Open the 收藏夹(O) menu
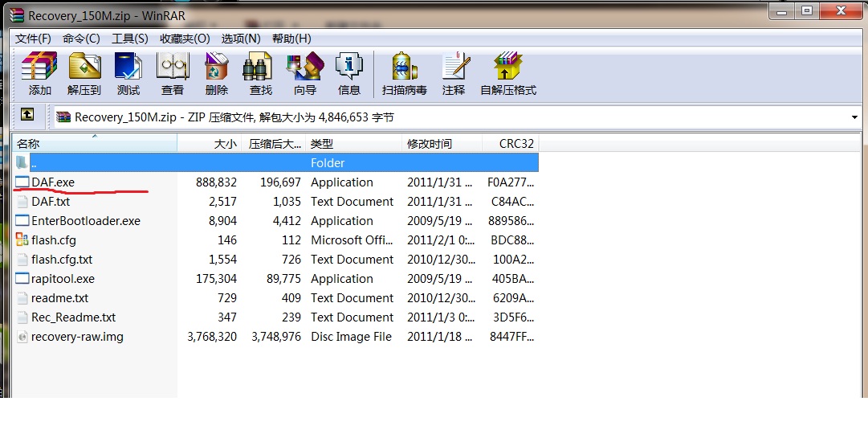 (185, 39)
